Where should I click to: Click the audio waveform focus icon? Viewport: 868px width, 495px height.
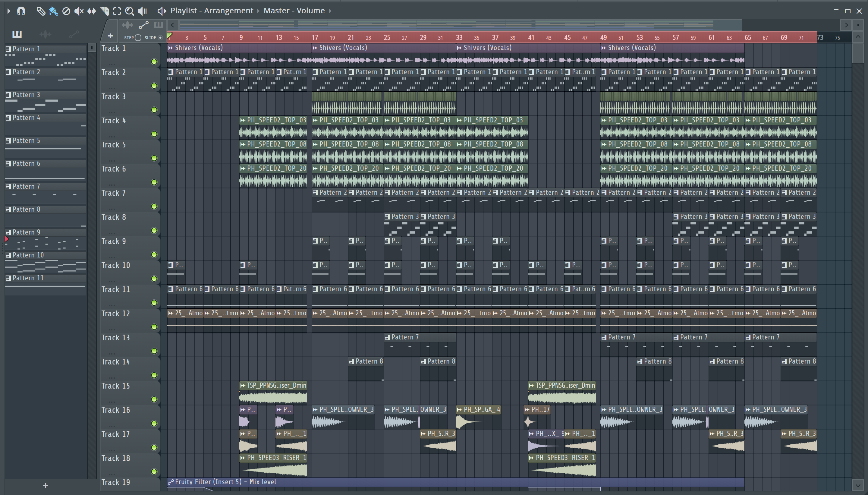click(127, 25)
